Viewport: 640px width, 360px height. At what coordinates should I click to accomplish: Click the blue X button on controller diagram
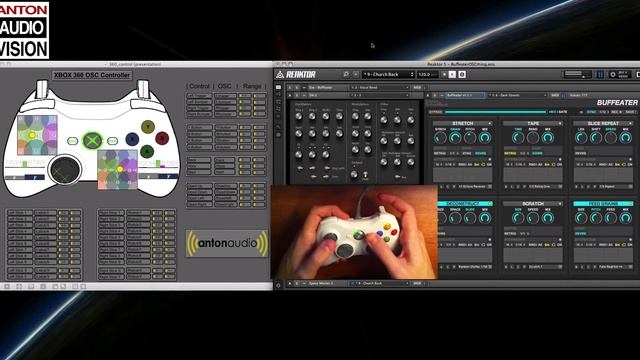(132, 139)
